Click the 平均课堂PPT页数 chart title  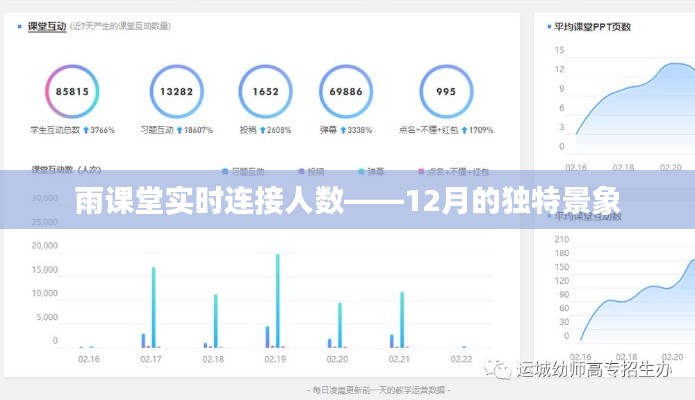coord(592,27)
